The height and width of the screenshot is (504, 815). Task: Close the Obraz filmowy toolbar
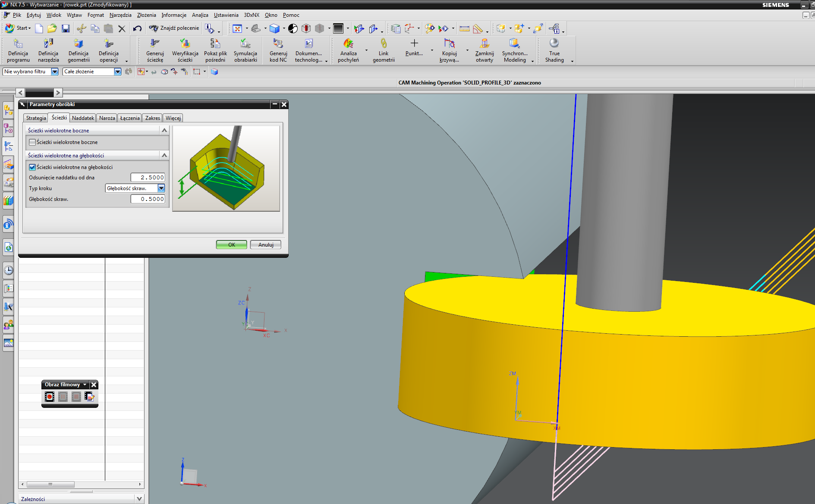[x=94, y=385]
